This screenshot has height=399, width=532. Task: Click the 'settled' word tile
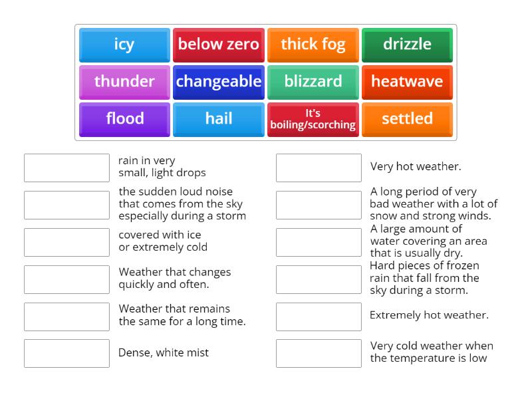pos(407,119)
